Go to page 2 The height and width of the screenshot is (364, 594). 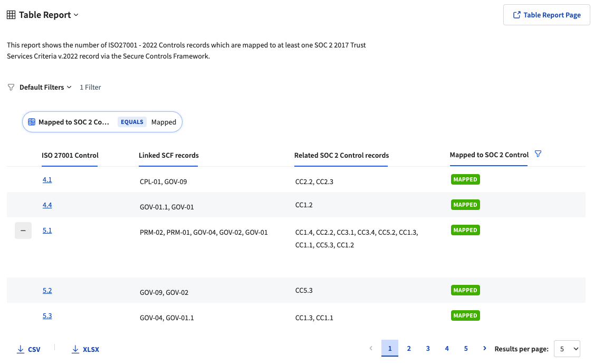409,348
